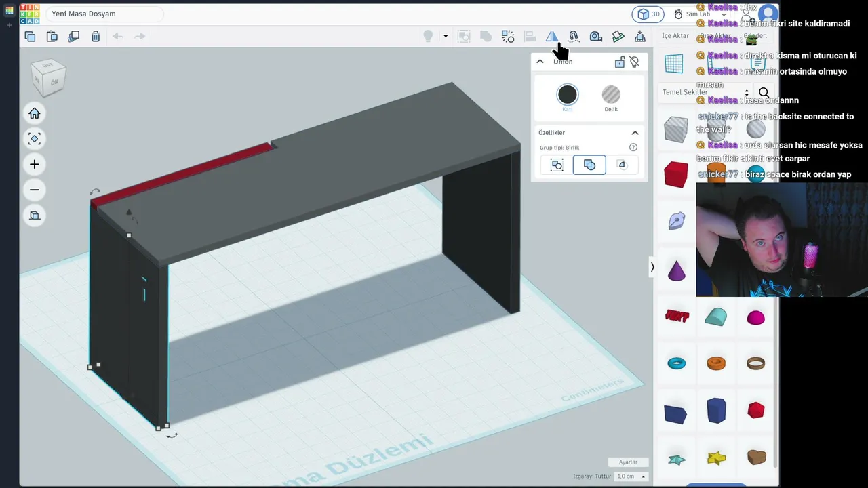The width and height of the screenshot is (868, 488).
Task: Click the Align tool icon
Action: click(x=530, y=37)
